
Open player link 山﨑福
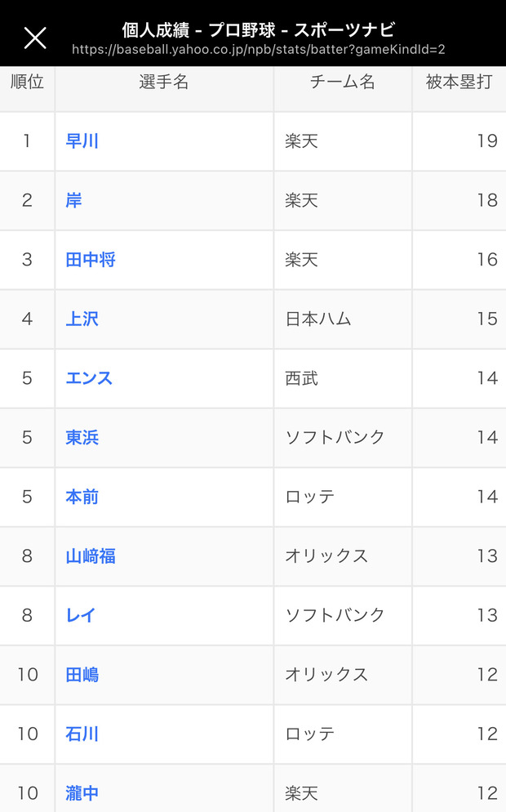pyautogui.click(x=91, y=556)
